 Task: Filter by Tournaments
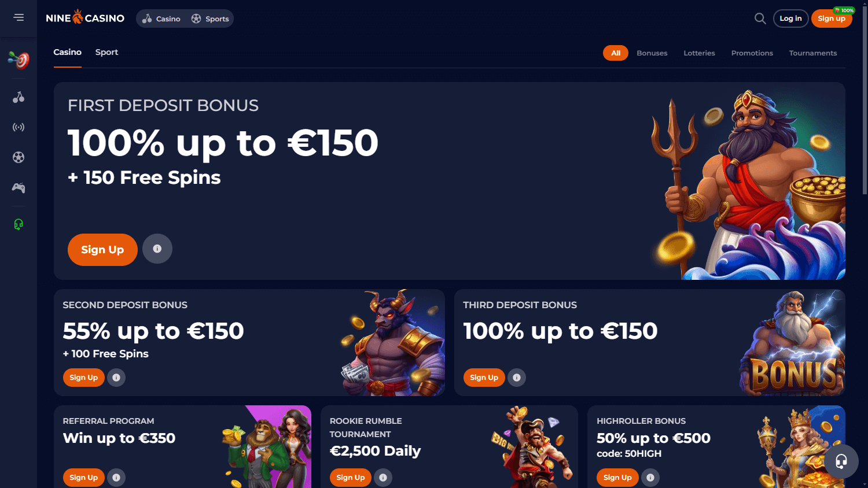tap(813, 53)
